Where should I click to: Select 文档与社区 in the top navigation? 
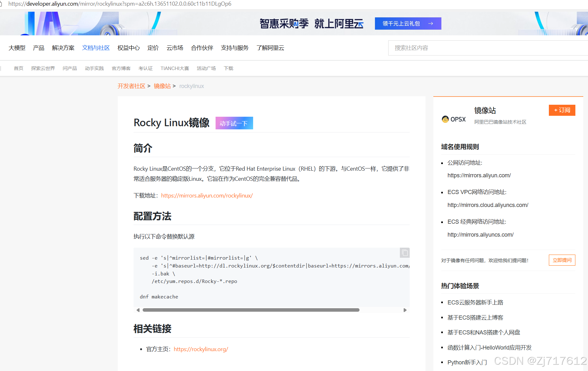96,48
